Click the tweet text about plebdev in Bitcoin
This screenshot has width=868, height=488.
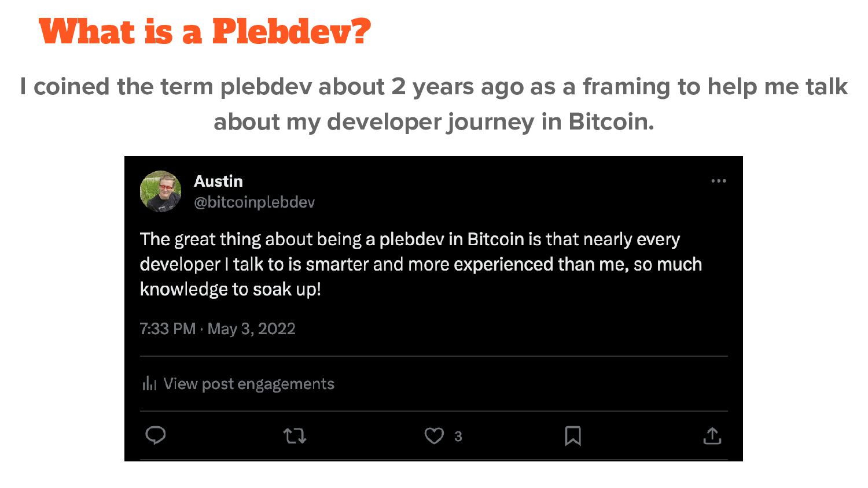coord(421,264)
